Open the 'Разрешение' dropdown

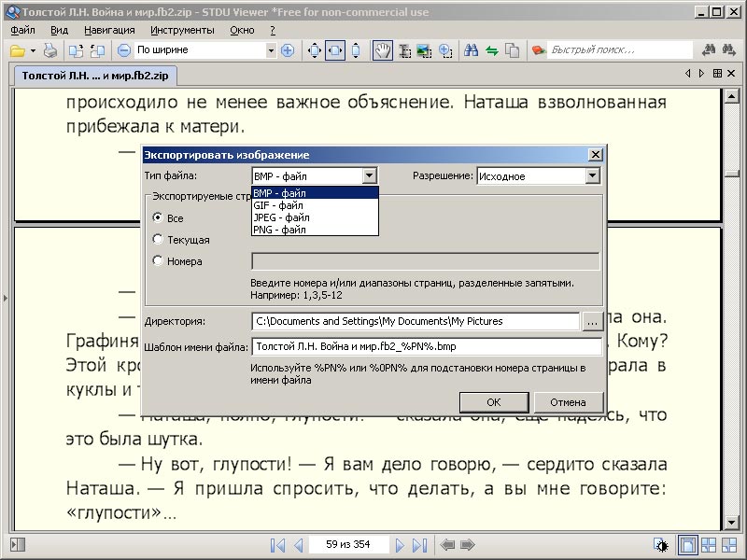pyautogui.click(x=592, y=175)
